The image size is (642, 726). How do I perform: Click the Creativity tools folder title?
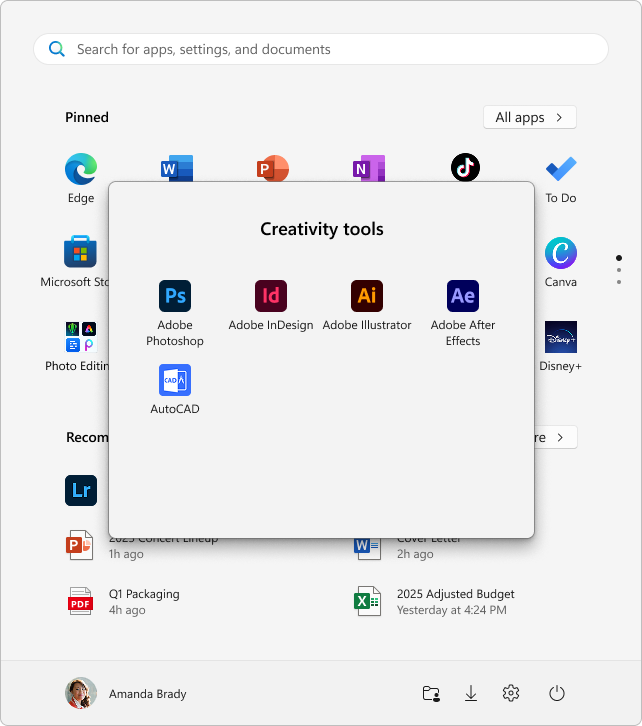coord(321,229)
